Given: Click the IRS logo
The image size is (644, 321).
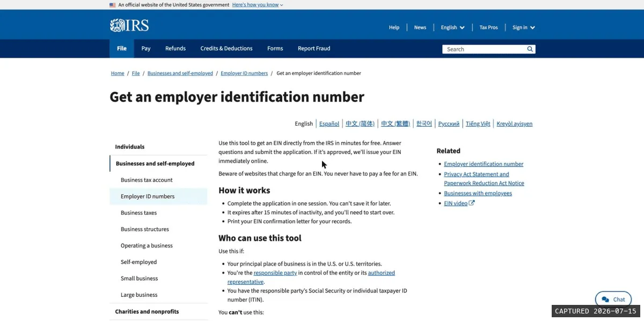Looking at the screenshot, I should point(129,25).
